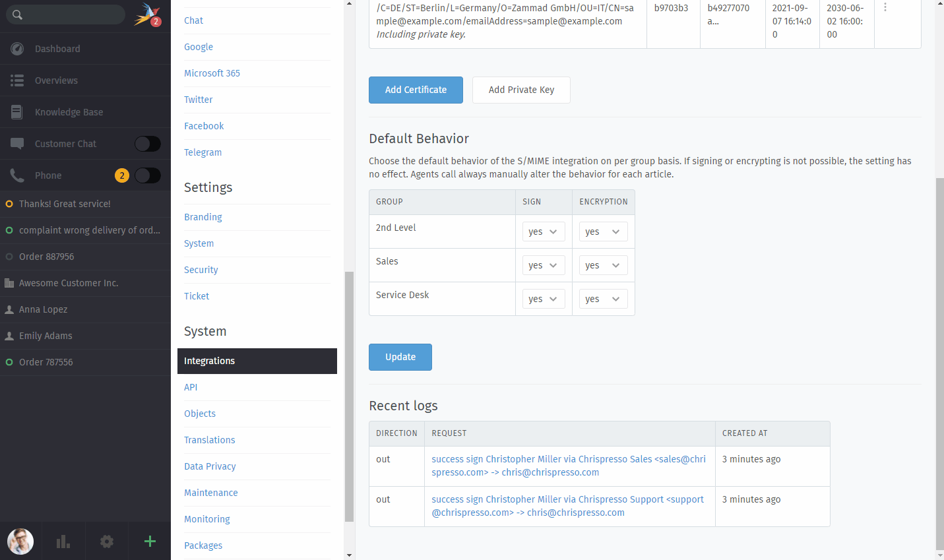Click the admin menu scrollbar thumb

tap(350, 396)
